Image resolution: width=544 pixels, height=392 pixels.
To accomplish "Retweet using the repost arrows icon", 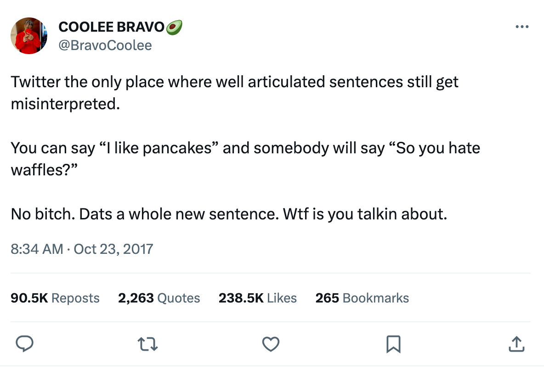I will [x=147, y=343].
